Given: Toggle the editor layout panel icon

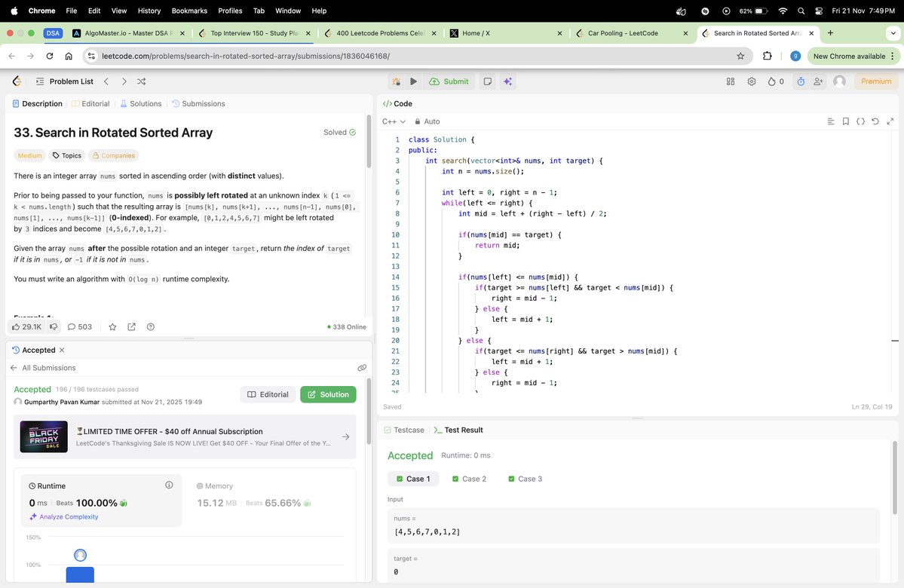Looking at the screenshot, I should pos(730,81).
